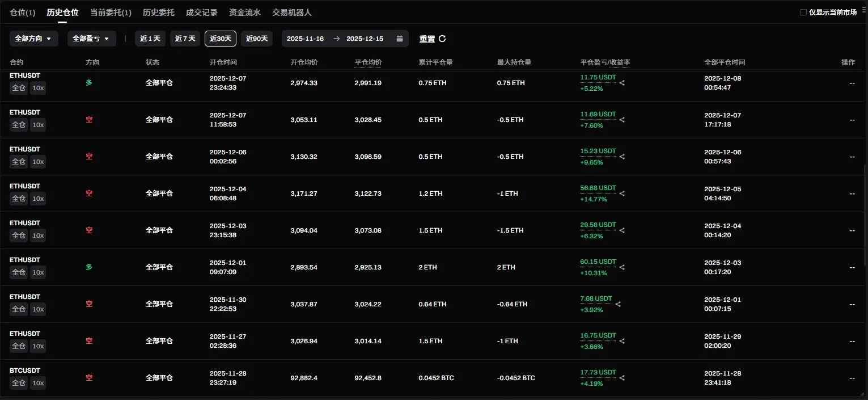Click close price 3,073.08
Viewport: 868px width, 400px height.
[368, 230]
